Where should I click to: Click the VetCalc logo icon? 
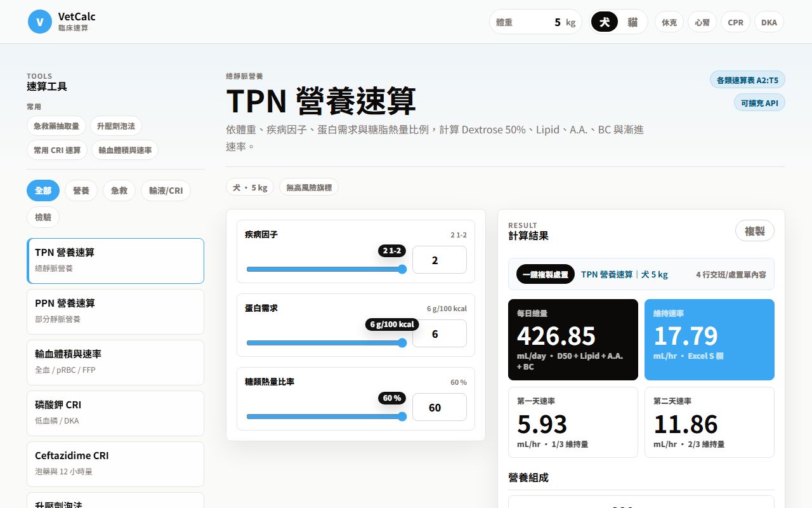40,22
